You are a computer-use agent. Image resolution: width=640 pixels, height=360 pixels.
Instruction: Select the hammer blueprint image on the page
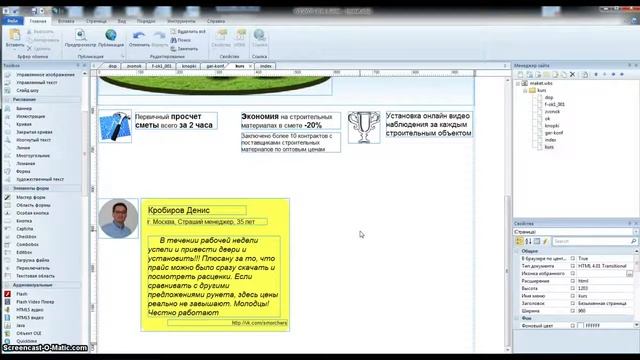(115, 126)
